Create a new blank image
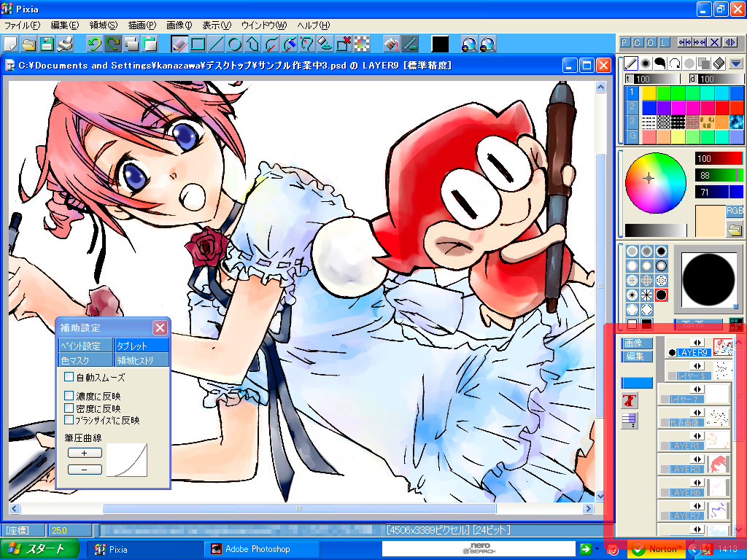 coord(10,44)
